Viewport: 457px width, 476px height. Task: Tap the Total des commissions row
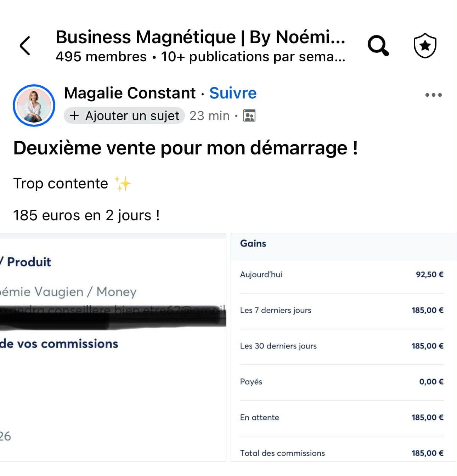pyautogui.click(x=342, y=453)
